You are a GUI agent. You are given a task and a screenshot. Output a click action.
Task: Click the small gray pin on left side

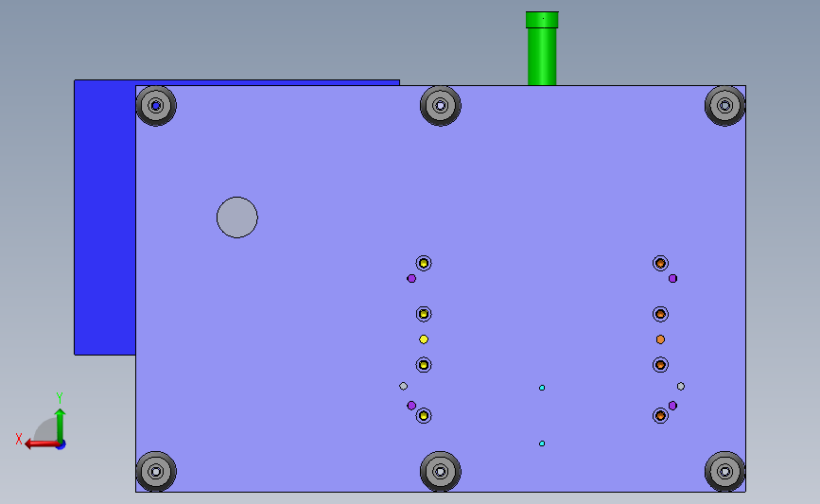(403, 386)
